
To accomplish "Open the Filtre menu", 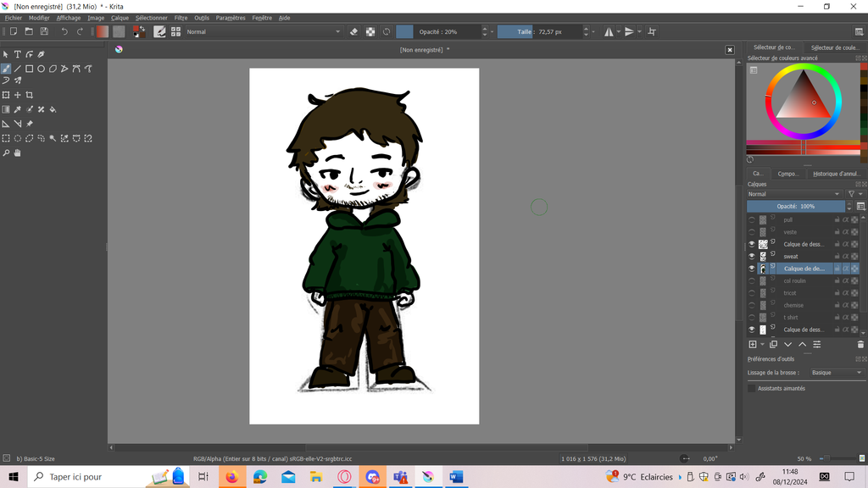I will tap(181, 18).
